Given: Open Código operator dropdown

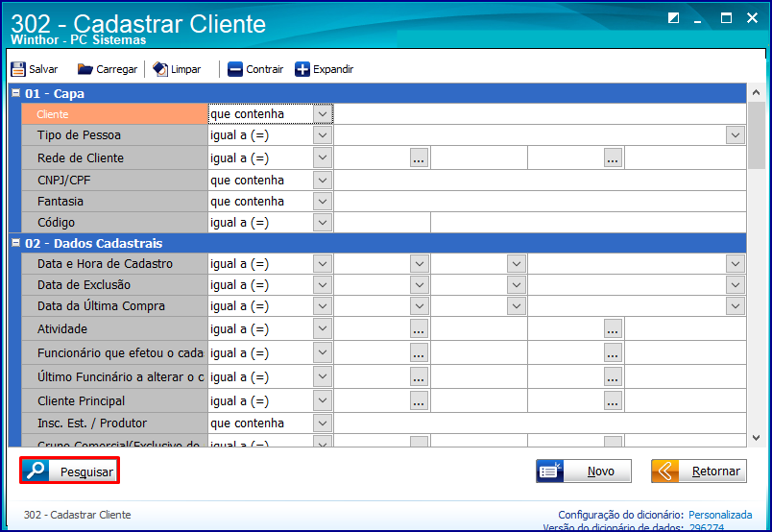Looking at the screenshot, I should coord(323,223).
